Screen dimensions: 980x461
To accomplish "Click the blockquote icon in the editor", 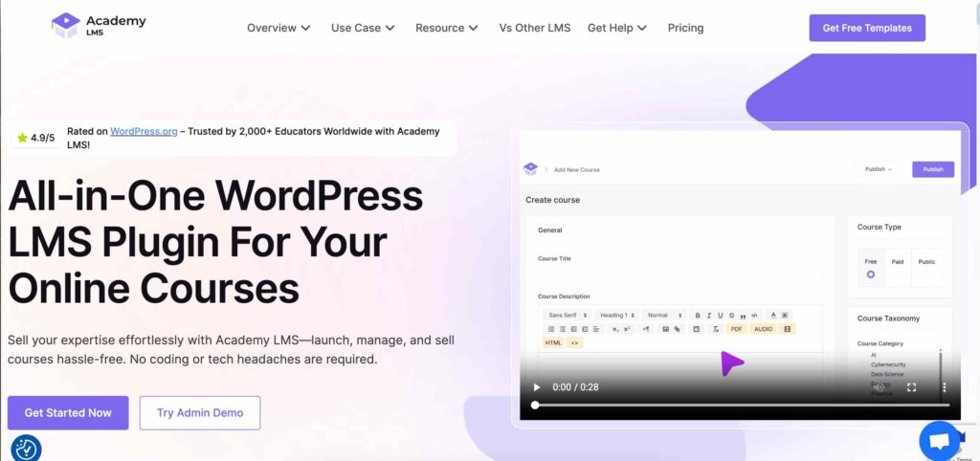I will click(x=743, y=316).
